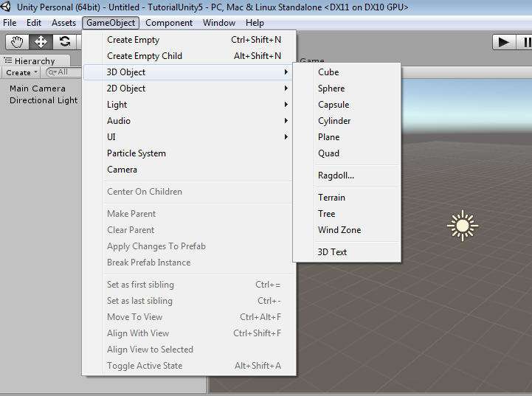This screenshot has width=532, height=396.
Task: Create a Sphere
Action: 347,88
